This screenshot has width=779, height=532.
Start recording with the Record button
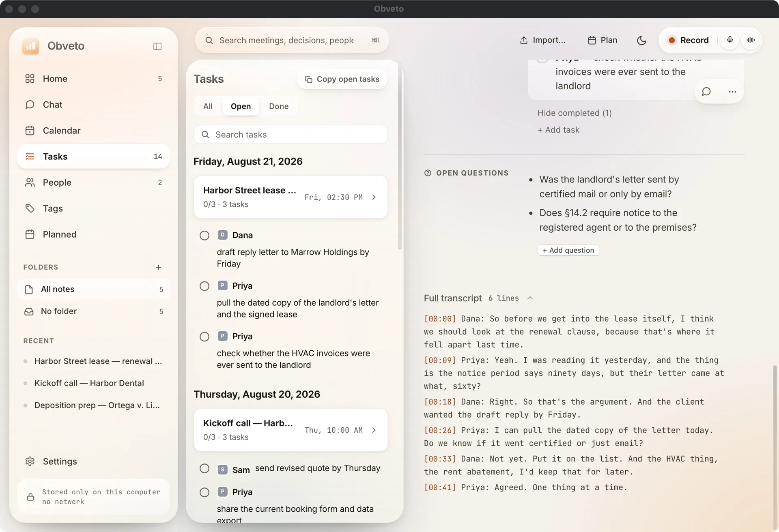click(x=688, y=40)
